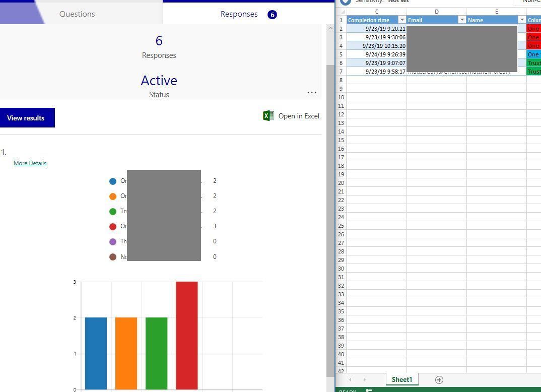541x392 pixels.
Task: Click the blue legend color dot
Action: [x=113, y=181]
